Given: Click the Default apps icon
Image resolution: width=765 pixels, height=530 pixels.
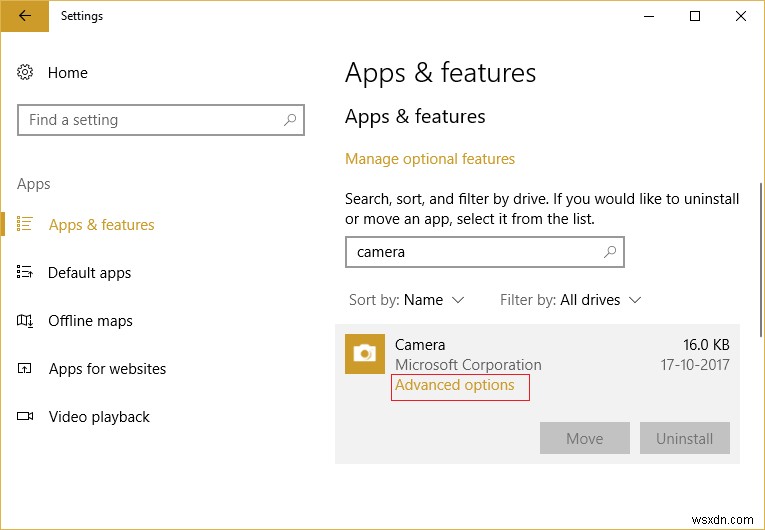Looking at the screenshot, I should pyautogui.click(x=26, y=273).
